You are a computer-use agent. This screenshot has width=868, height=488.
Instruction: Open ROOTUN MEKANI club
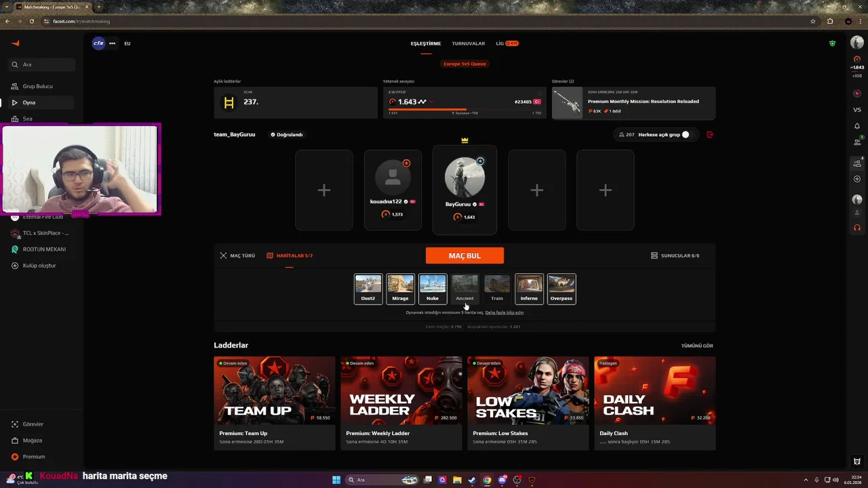pos(42,249)
